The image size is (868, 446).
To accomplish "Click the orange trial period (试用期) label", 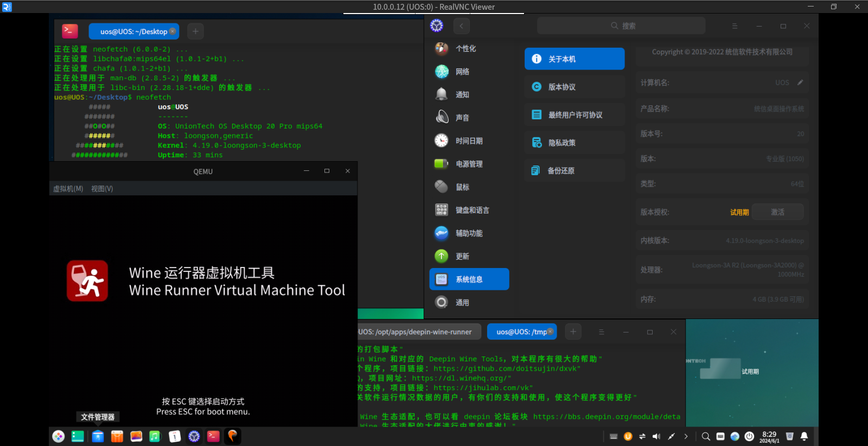I will click(x=739, y=212).
